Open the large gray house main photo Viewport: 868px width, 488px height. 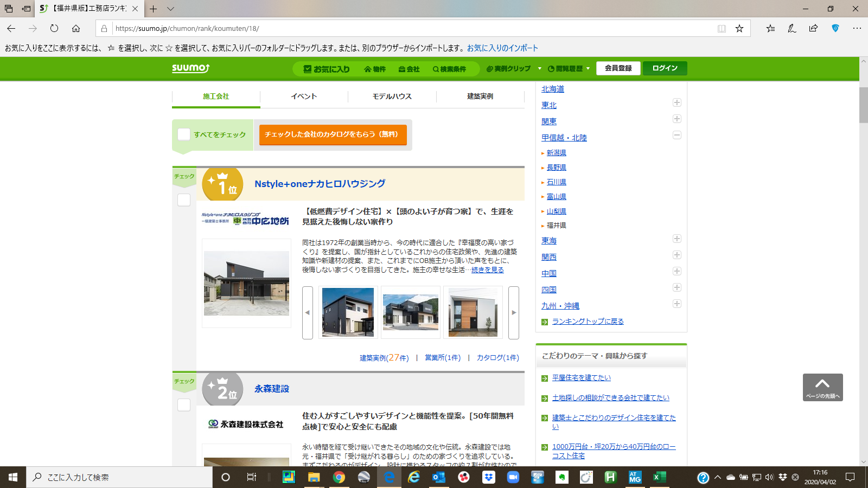pyautogui.click(x=246, y=283)
